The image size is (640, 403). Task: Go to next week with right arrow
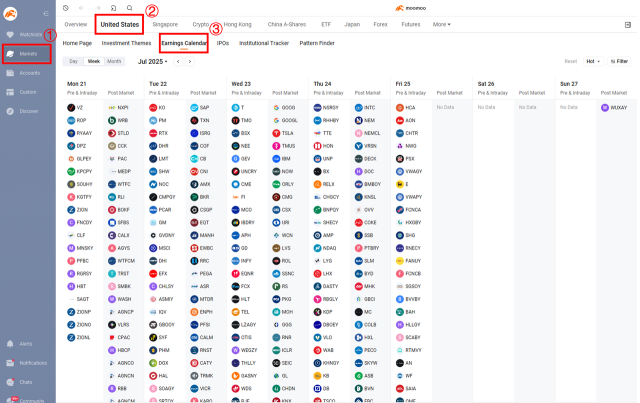tap(189, 62)
